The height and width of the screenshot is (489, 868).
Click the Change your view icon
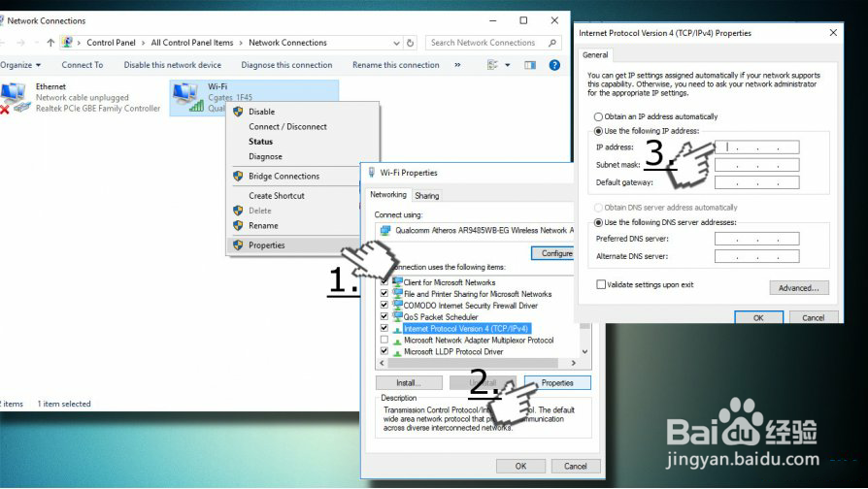pos(492,65)
